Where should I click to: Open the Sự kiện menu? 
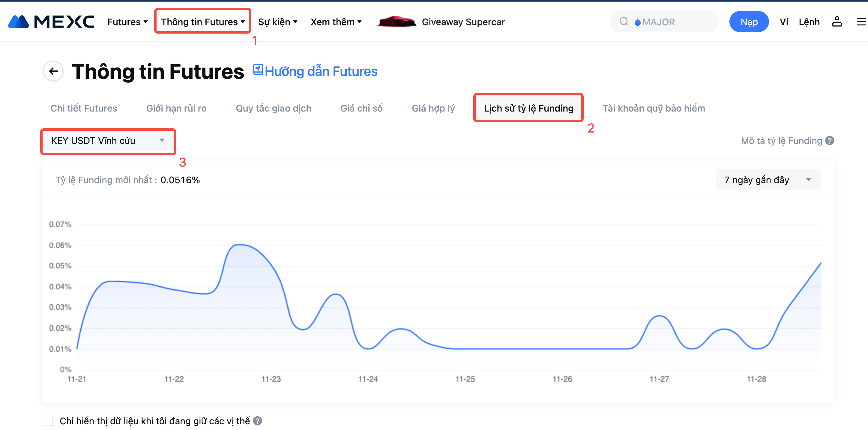(x=278, y=22)
